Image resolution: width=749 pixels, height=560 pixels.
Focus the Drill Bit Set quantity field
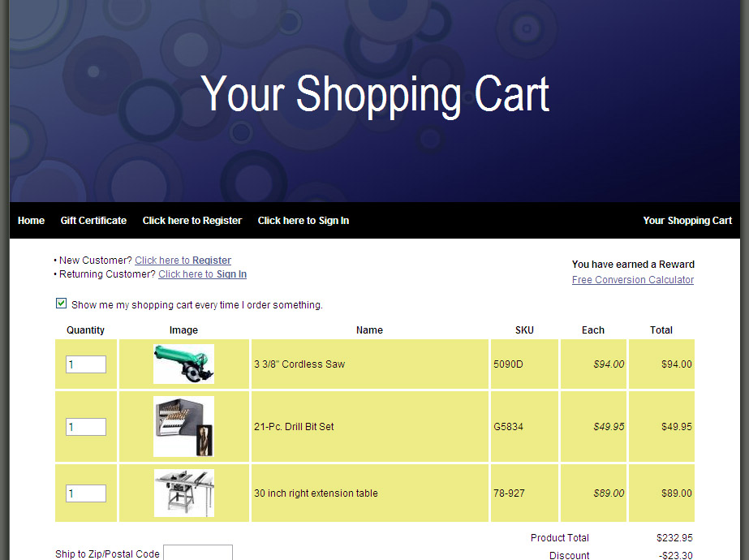pos(86,427)
